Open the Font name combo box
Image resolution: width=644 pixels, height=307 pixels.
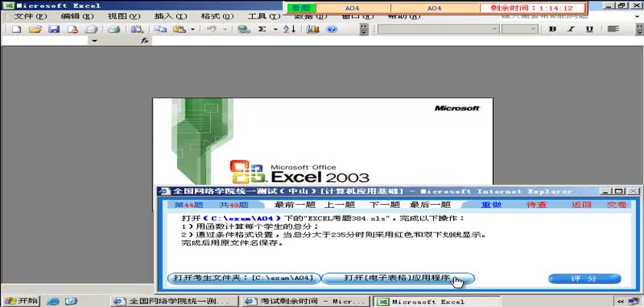pos(438,29)
